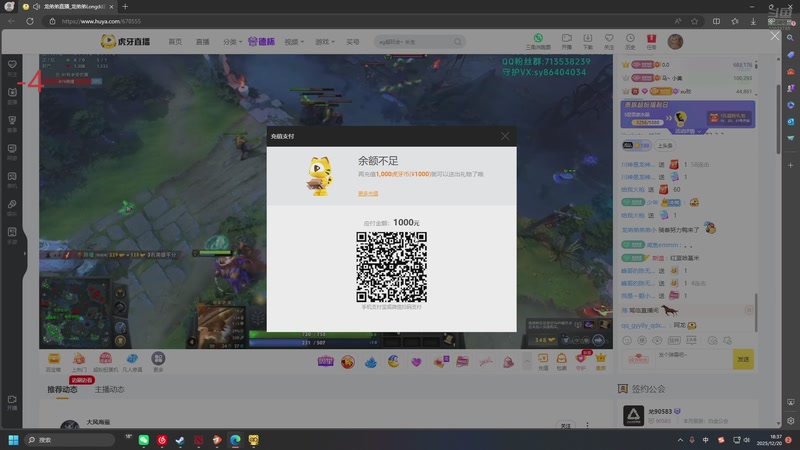Open a new browser tab
This screenshot has height=450, width=800.
click(x=126, y=7)
